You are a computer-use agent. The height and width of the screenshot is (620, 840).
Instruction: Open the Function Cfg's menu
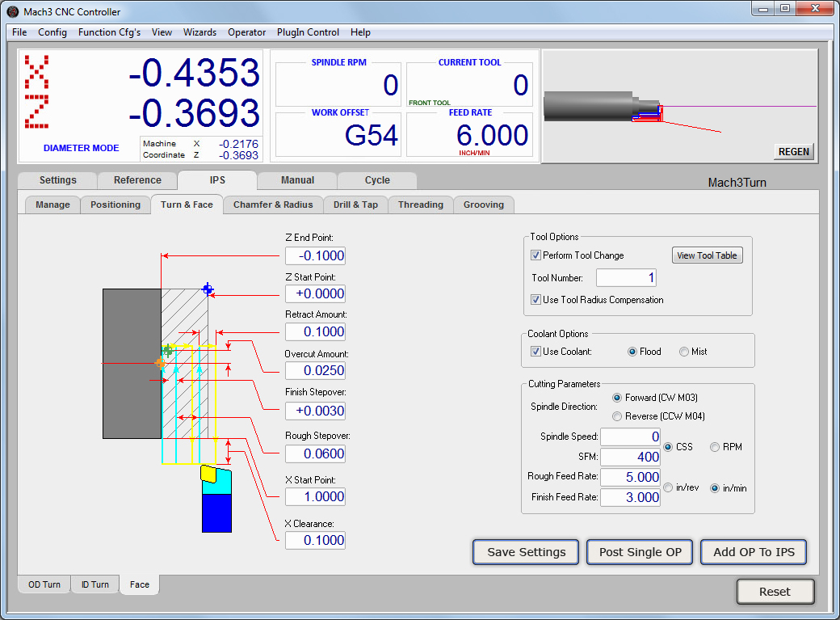109,32
